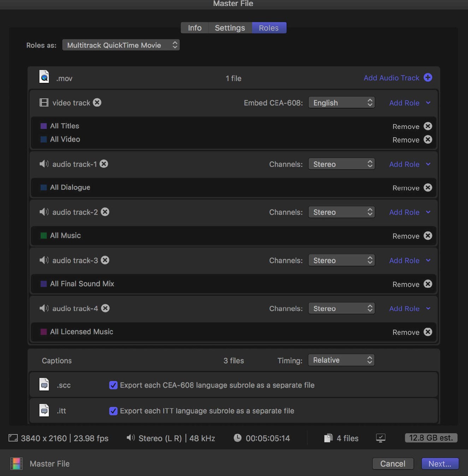Click the Next... button
468x476 pixels.
(440, 464)
